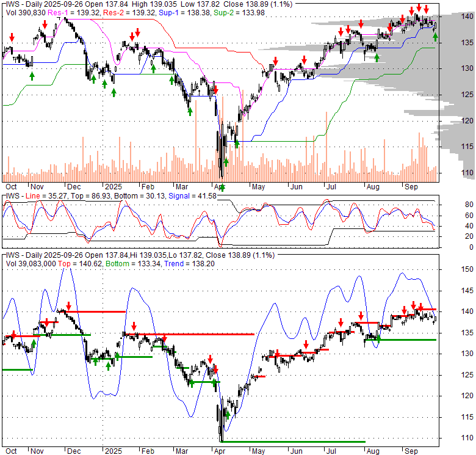Screen dimensions: 476x455
Task: Click the 'Jul' month label under the top chart
Action: point(331,187)
